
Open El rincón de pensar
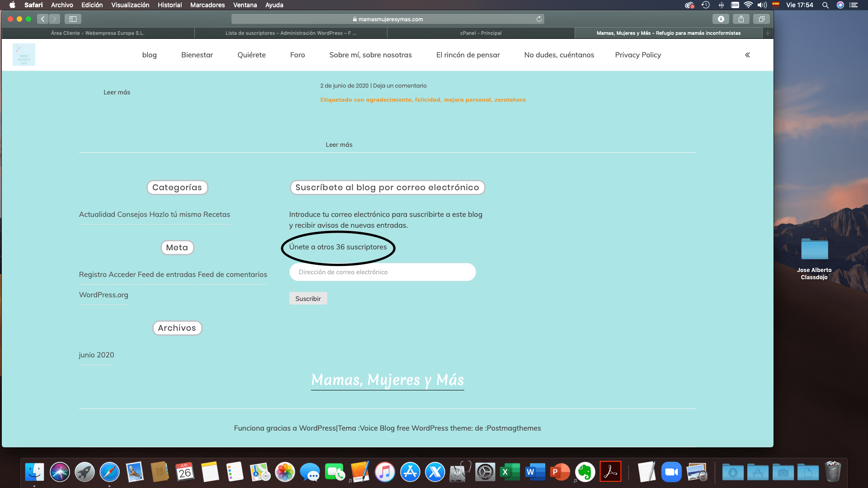[x=468, y=55]
